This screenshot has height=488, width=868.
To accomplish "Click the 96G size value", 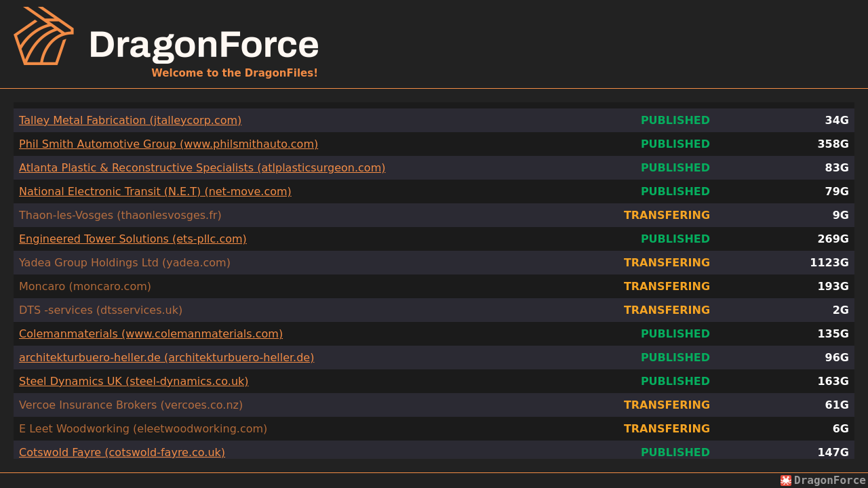I will click(837, 357).
